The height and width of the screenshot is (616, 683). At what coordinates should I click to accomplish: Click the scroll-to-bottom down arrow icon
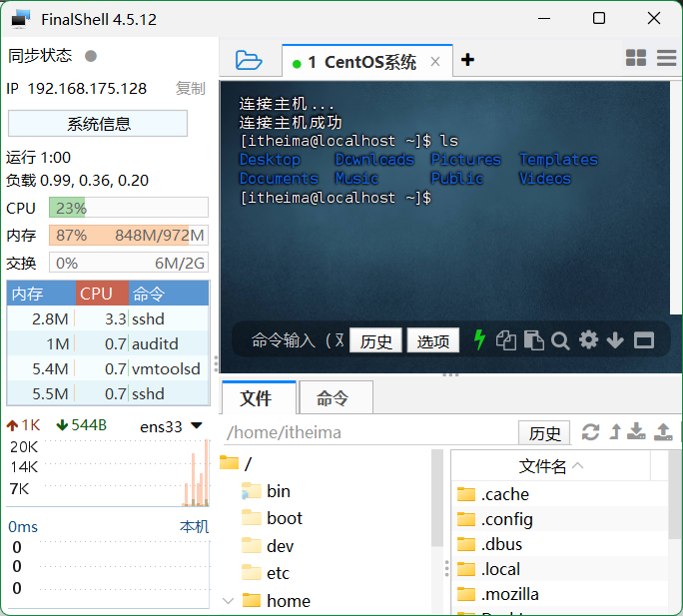615,339
